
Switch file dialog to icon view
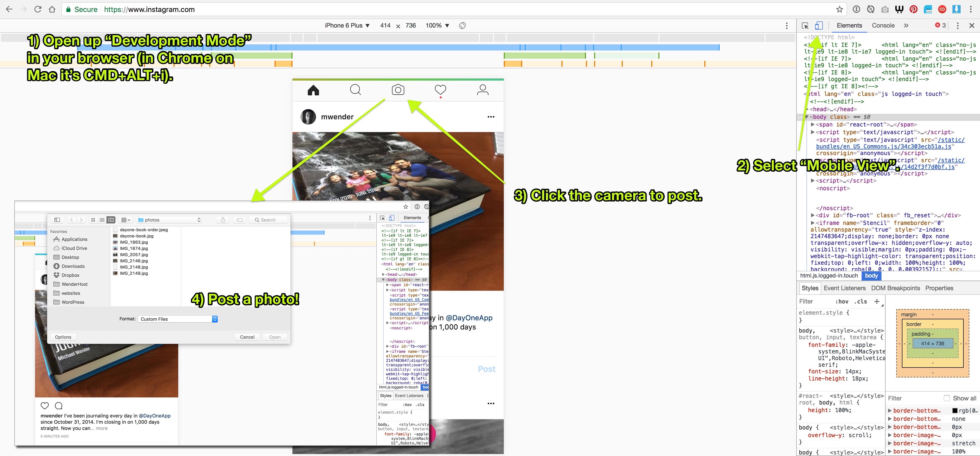[x=93, y=220]
